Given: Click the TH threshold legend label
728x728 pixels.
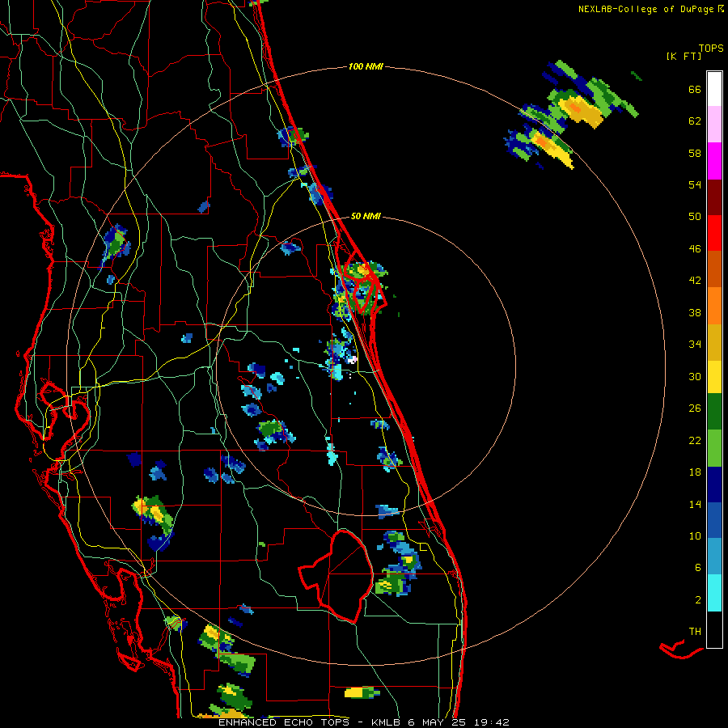Looking at the screenshot, I should (695, 632).
